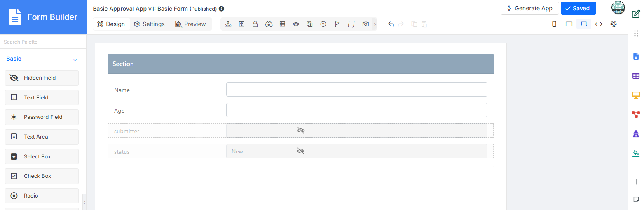Select the tablet viewport icon
The width and height of the screenshot is (644, 210).
coord(569,24)
